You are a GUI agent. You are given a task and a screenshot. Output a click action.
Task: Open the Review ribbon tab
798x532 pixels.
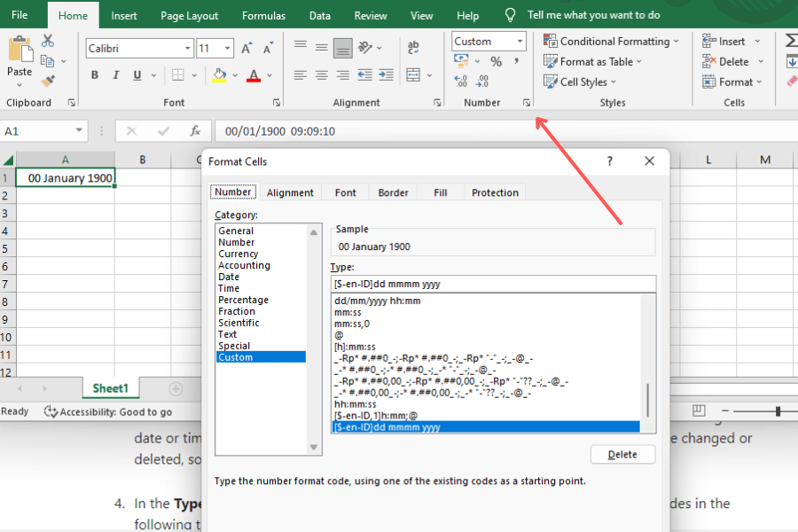coord(370,14)
